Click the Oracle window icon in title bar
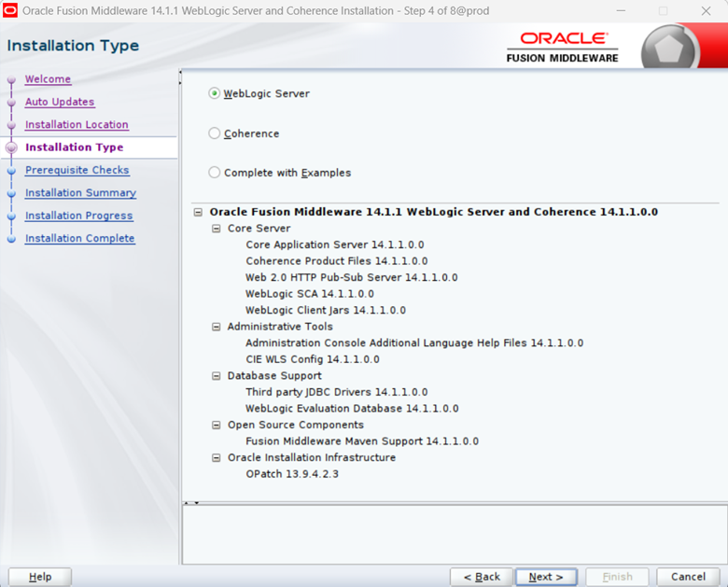This screenshot has width=728, height=587. pyautogui.click(x=9, y=10)
